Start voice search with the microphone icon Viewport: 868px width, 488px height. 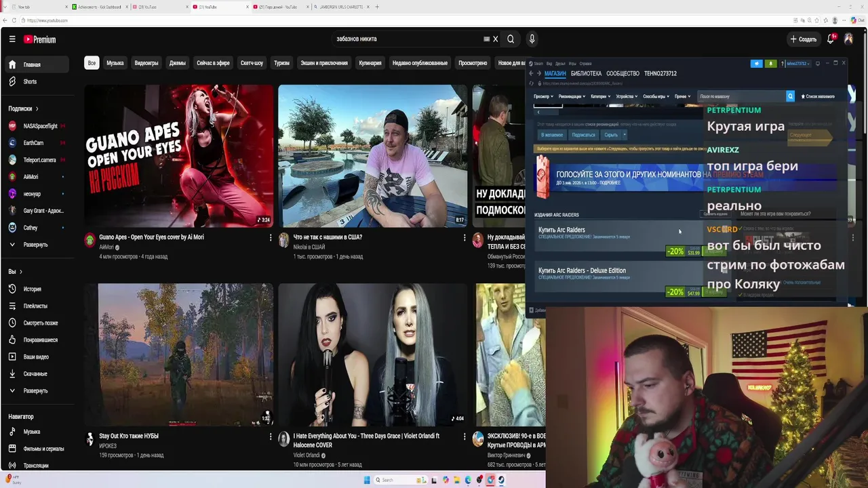[x=532, y=39]
